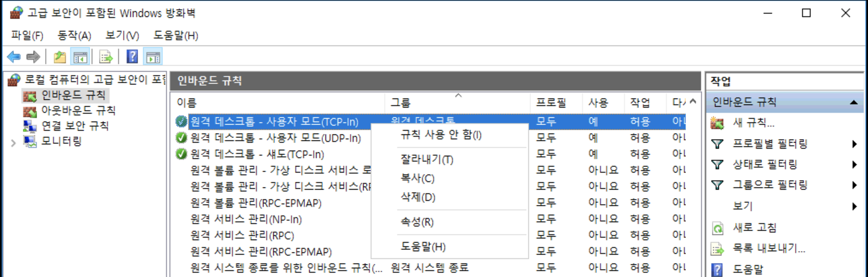Click 상태로 필터링 action label
The image size is (868, 277).
tap(765, 164)
